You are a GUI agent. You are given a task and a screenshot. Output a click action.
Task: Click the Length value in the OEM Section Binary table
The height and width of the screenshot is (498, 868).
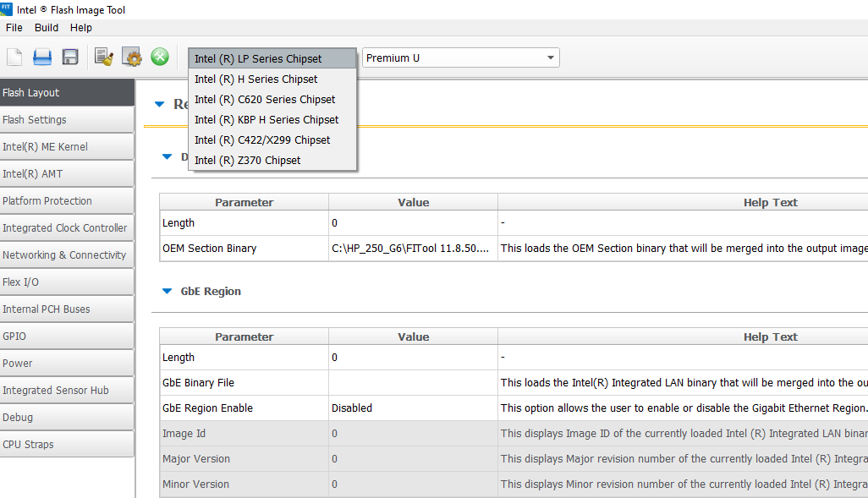coord(413,223)
